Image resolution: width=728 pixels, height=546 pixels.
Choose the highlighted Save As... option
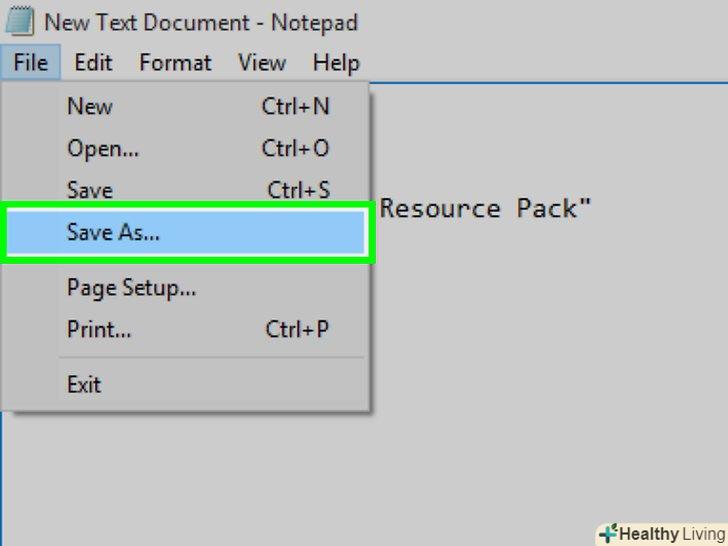point(113,233)
